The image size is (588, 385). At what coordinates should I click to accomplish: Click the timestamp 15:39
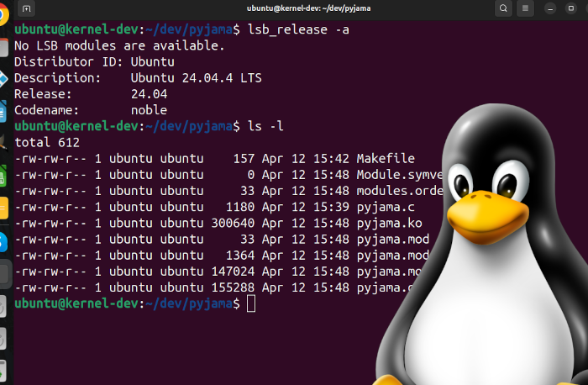(x=331, y=207)
